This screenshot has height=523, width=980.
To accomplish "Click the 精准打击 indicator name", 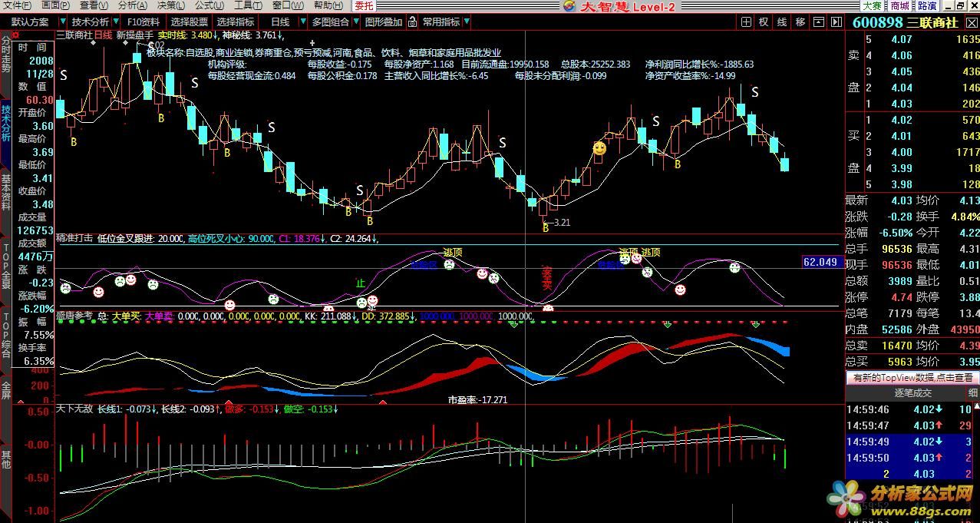I will pyautogui.click(x=74, y=239).
